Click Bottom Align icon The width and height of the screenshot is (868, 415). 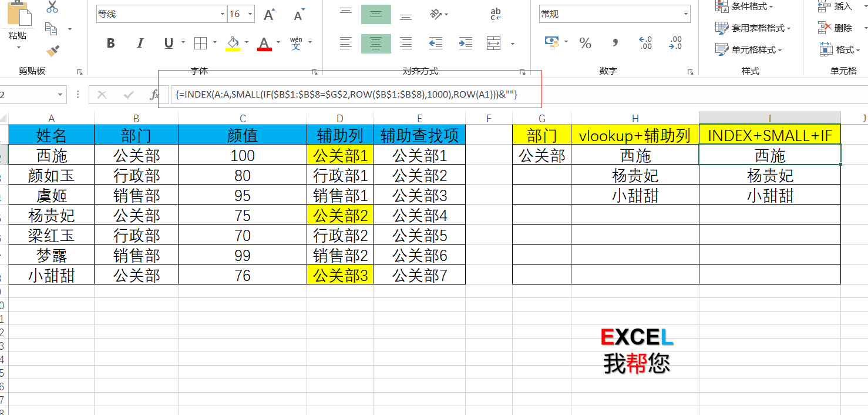(x=405, y=15)
